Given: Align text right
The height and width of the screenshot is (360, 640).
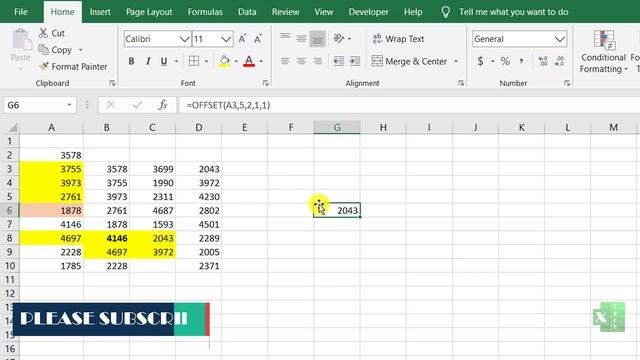Looking at the screenshot, I should click(x=318, y=61).
